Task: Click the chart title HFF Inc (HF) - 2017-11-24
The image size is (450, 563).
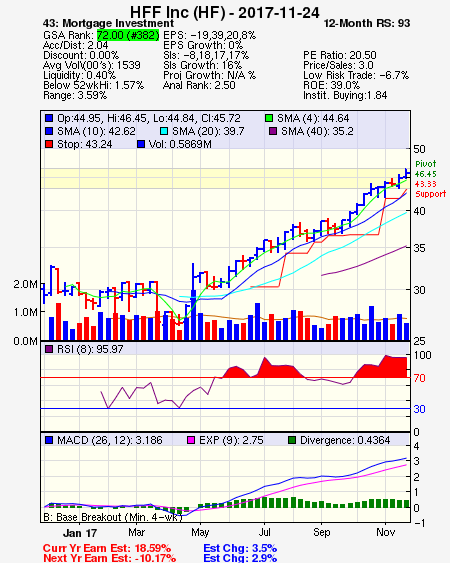Action: [x=224, y=12]
